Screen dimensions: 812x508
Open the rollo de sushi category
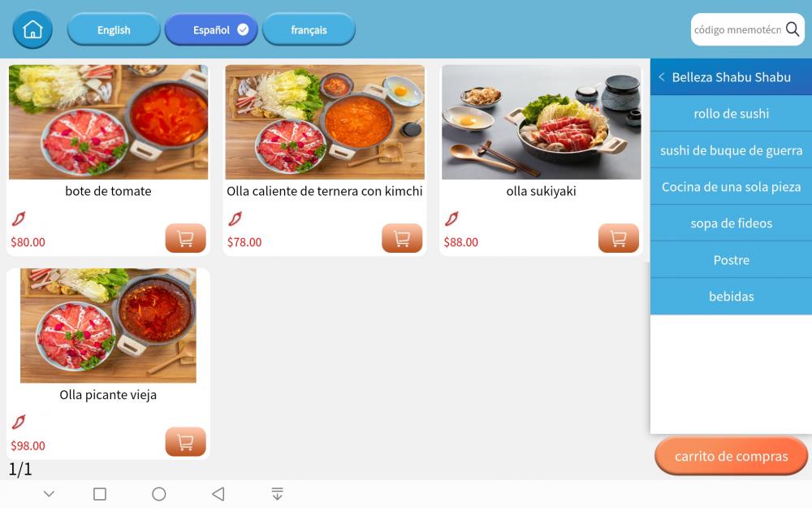pyautogui.click(x=732, y=114)
